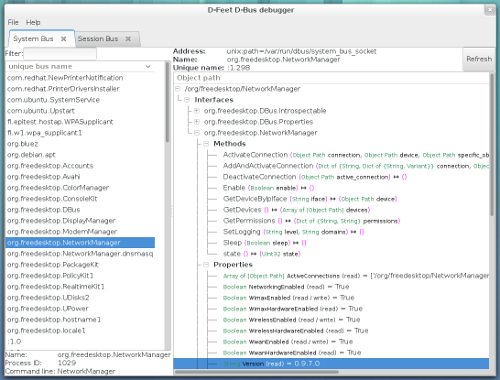500x380 pixels.
Task: Collapse the /org/freedesktop/NetworkManager object path
Action: (x=178, y=89)
